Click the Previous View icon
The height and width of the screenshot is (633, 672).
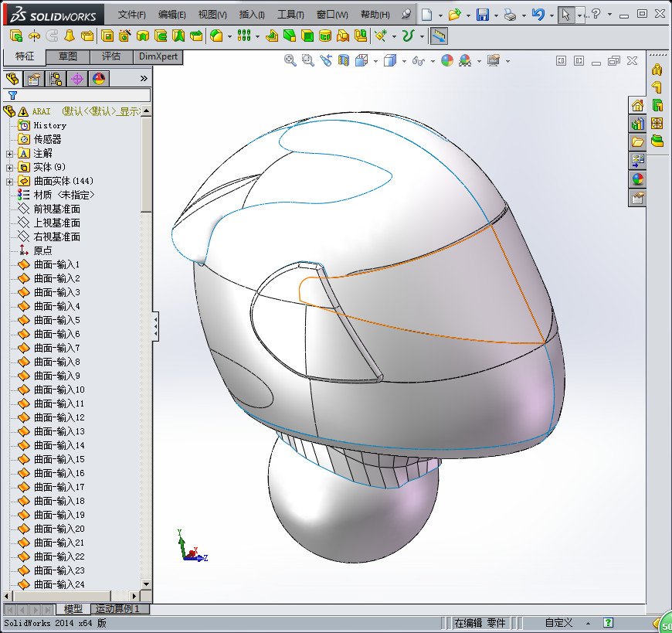click(x=326, y=60)
